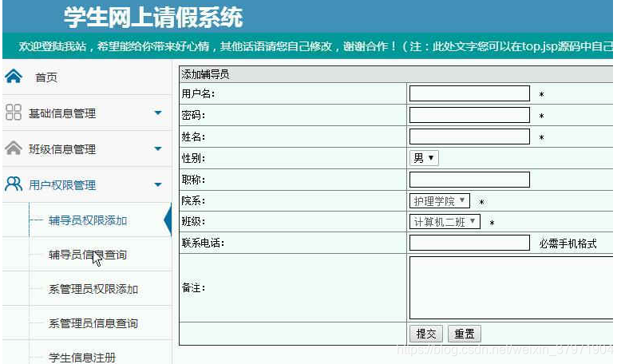The image size is (621, 364).
Task: Click the house icon for 班级信息管理
Action: click(14, 148)
